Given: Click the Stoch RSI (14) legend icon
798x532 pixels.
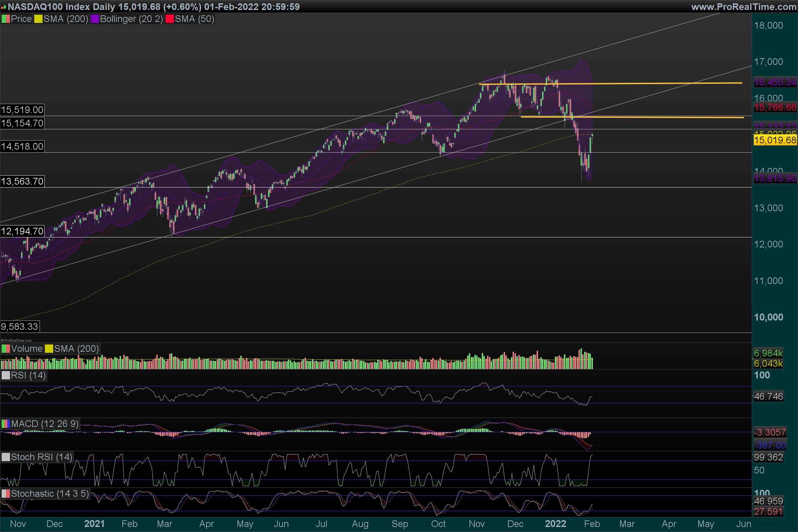Looking at the screenshot, I should point(6,457).
